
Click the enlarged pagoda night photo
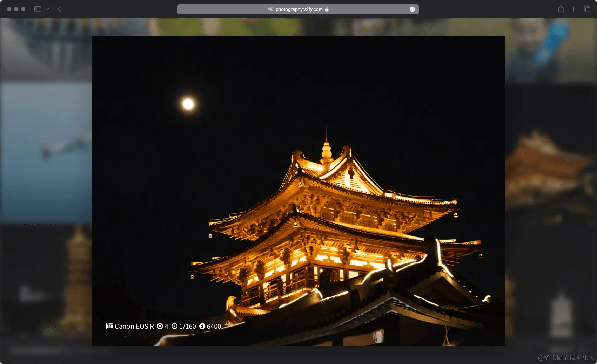click(298, 191)
